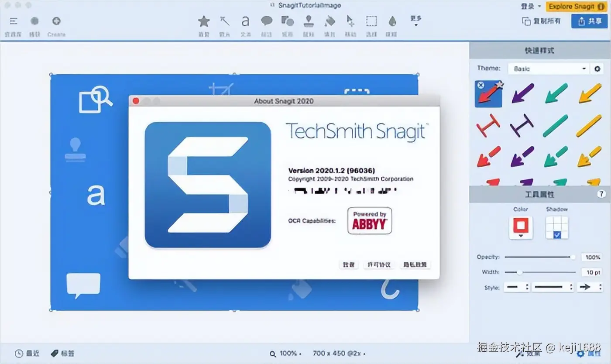Open the Library hamburger icon
This screenshot has height=364, width=611.
click(14, 21)
